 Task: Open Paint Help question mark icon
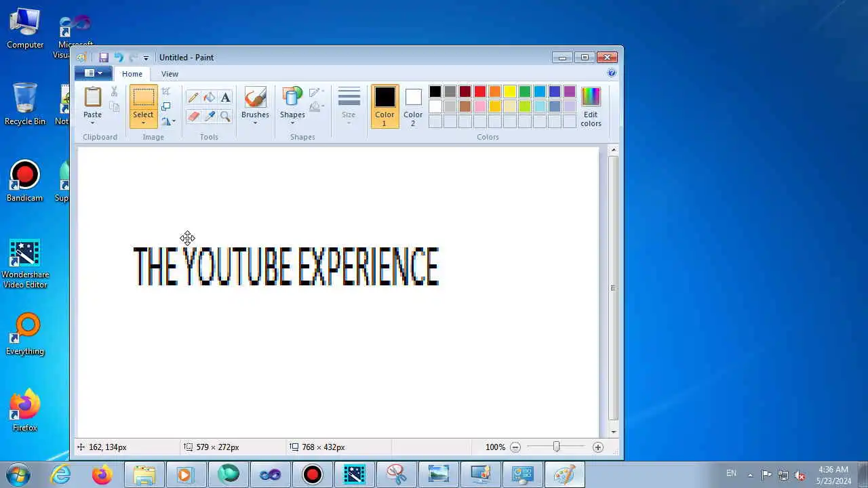click(612, 73)
